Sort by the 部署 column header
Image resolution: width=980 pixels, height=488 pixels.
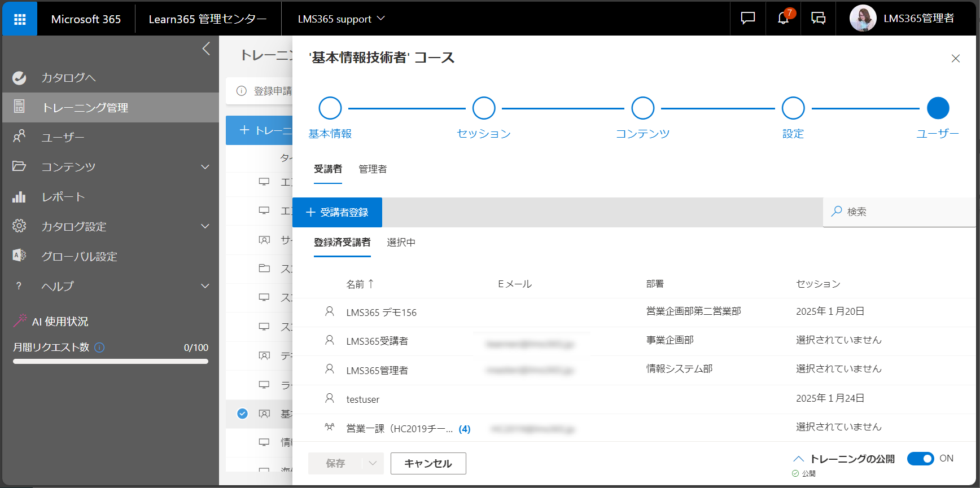point(655,284)
